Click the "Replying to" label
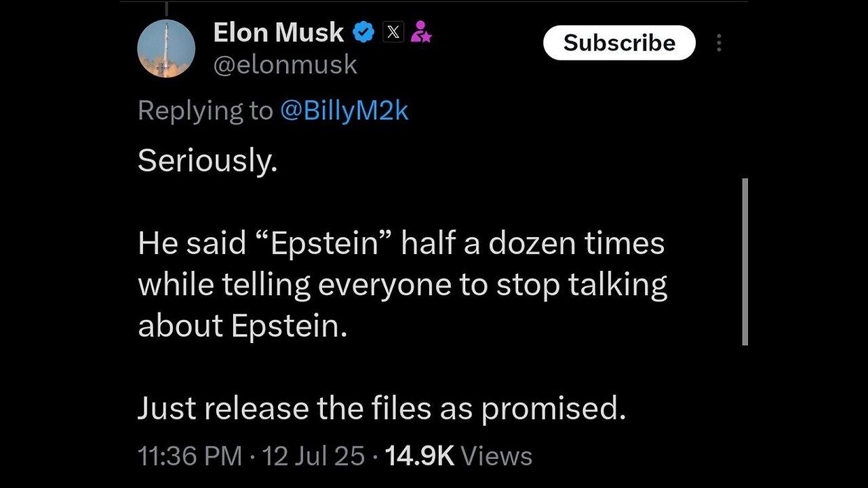 (x=205, y=110)
